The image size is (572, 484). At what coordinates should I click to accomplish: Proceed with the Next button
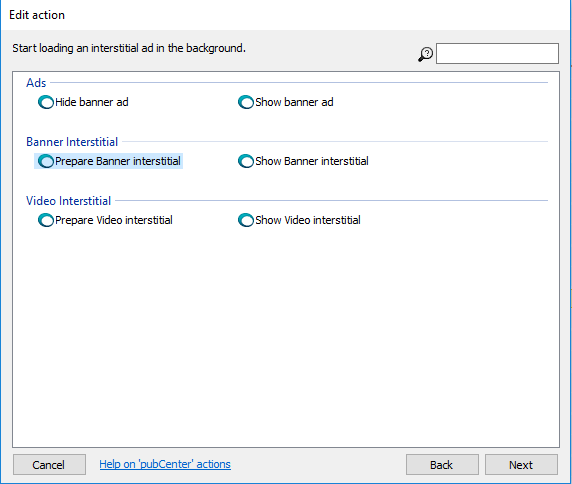[521, 465]
